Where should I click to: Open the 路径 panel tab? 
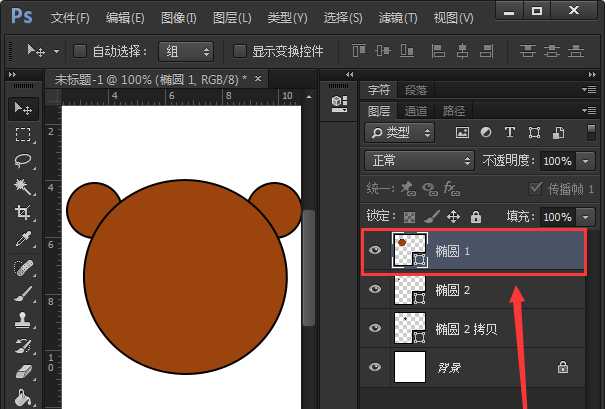pyautogui.click(x=454, y=111)
